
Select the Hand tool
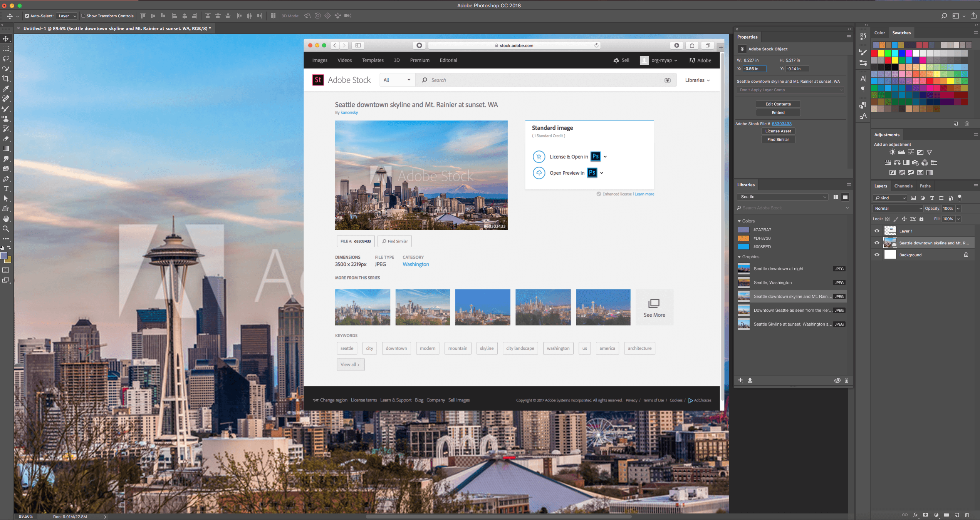tap(6, 219)
